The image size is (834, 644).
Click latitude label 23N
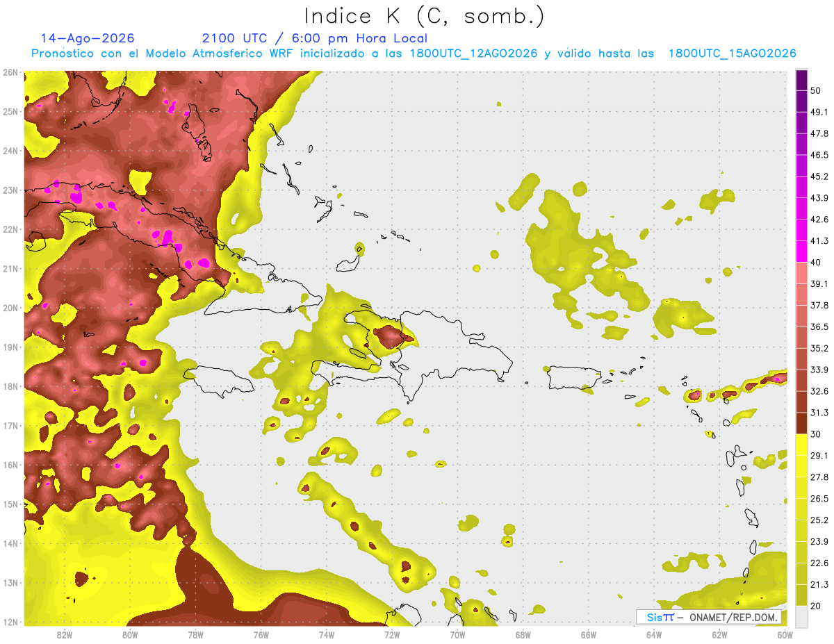click(10, 190)
